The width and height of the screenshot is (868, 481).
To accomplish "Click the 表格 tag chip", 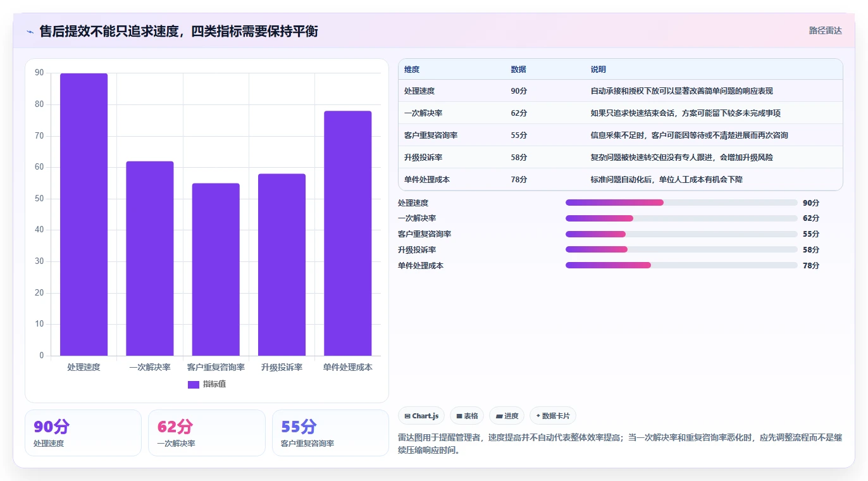I will tap(467, 416).
